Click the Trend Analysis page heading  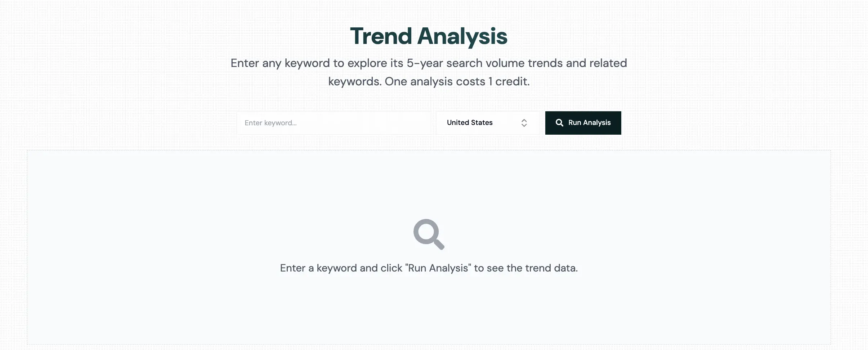click(x=429, y=36)
